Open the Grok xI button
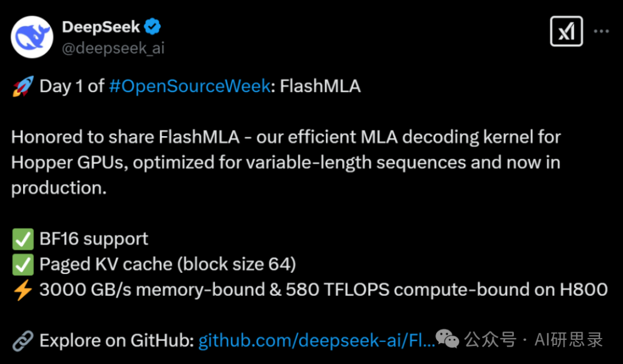Screen dimensions: 623x364 tap(566, 31)
